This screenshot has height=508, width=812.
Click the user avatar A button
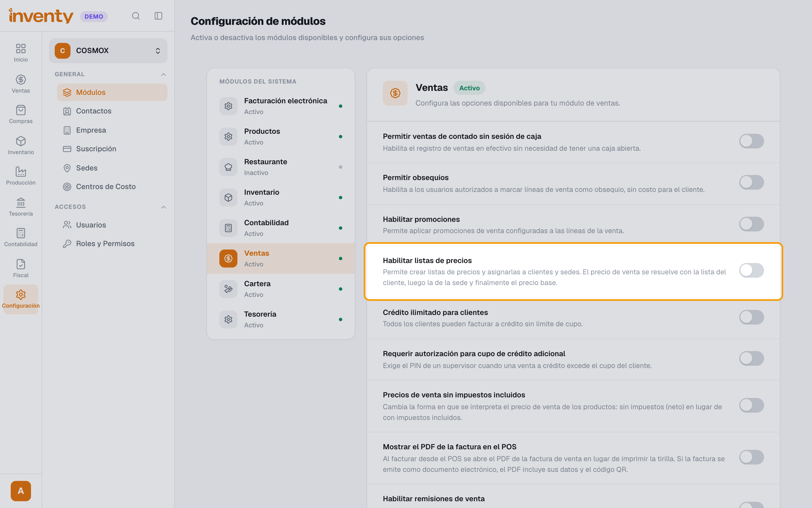[x=21, y=491]
